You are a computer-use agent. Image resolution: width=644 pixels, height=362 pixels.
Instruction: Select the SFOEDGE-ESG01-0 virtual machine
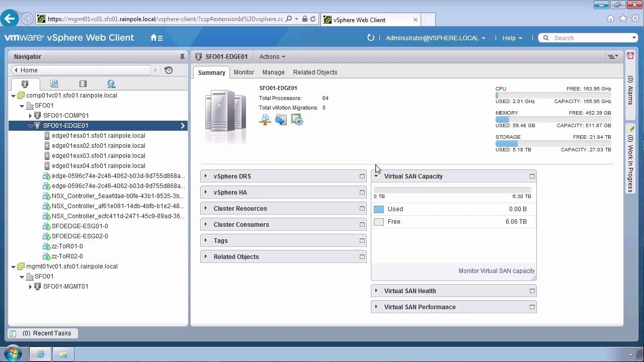79,226
